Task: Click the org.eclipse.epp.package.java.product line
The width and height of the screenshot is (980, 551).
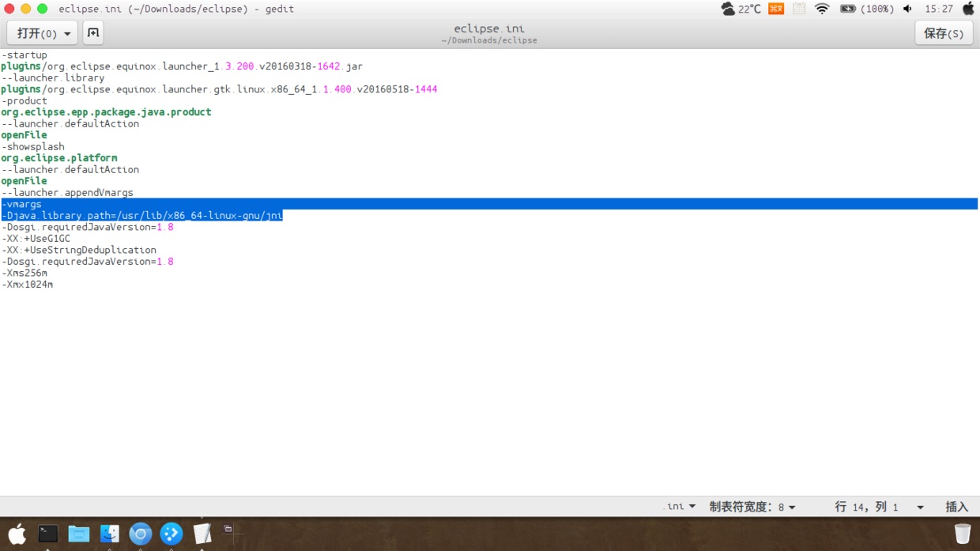Action: (106, 112)
